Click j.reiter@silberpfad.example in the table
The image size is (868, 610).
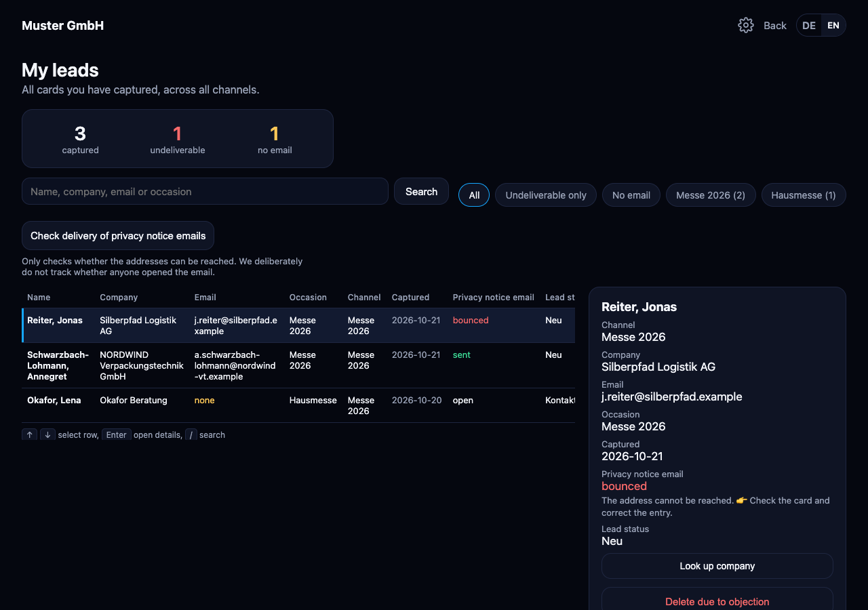tap(236, 325)
